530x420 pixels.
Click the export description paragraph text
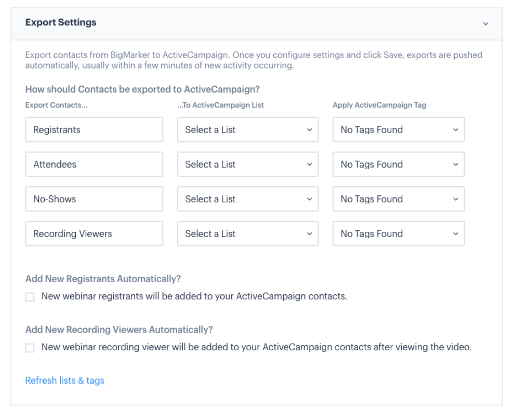[254, 60]
